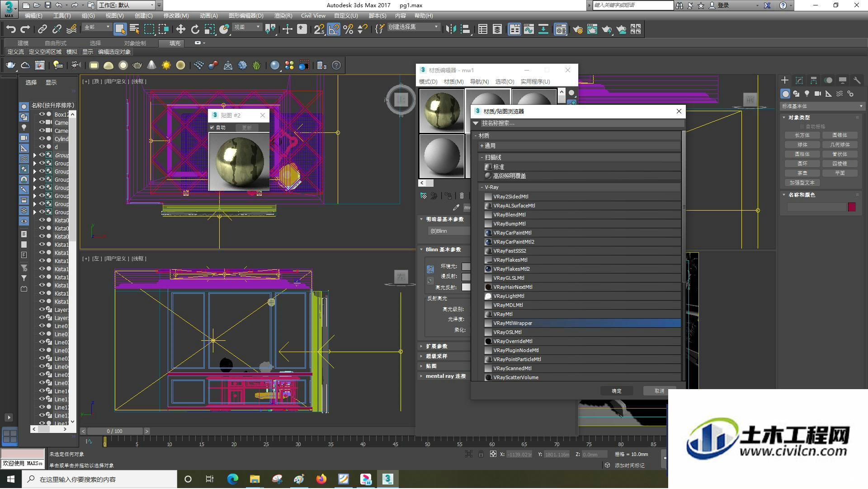Click the help question mark icon

[x=336, y=66]
